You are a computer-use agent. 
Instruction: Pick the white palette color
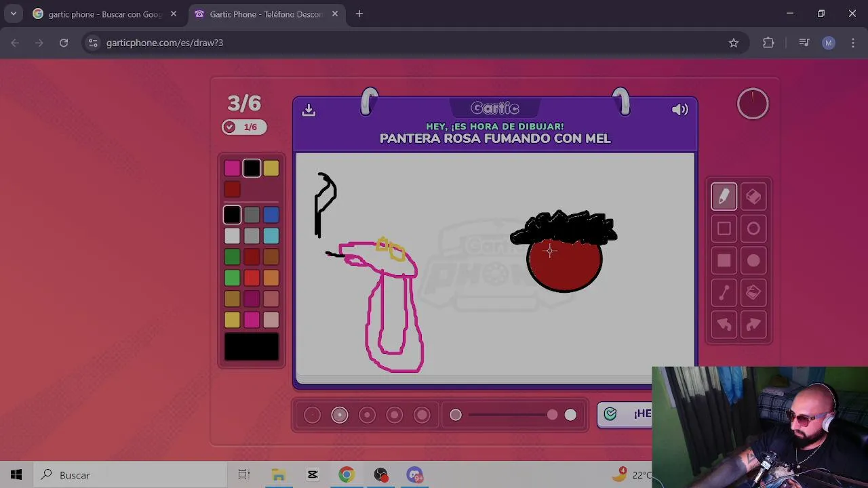232,236
